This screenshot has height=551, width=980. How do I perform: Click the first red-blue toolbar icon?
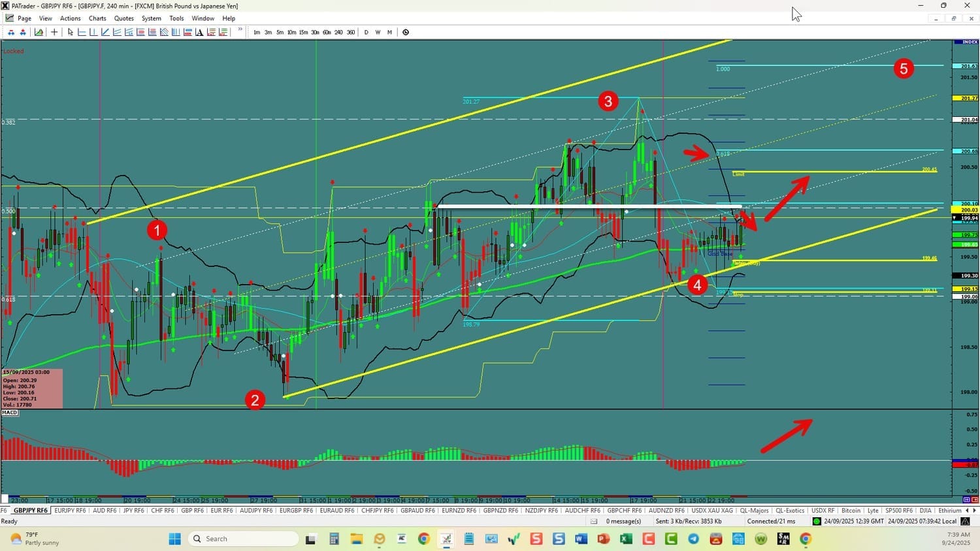[11, 32]
